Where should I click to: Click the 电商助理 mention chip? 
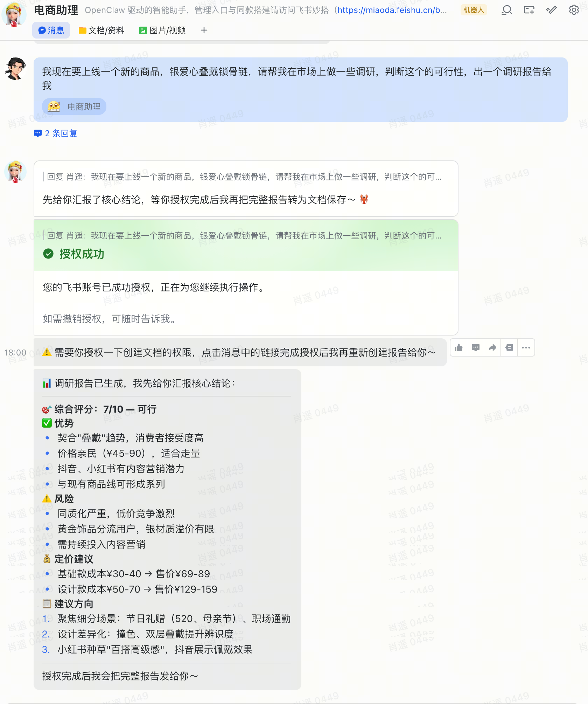click(x=74, y=106)
